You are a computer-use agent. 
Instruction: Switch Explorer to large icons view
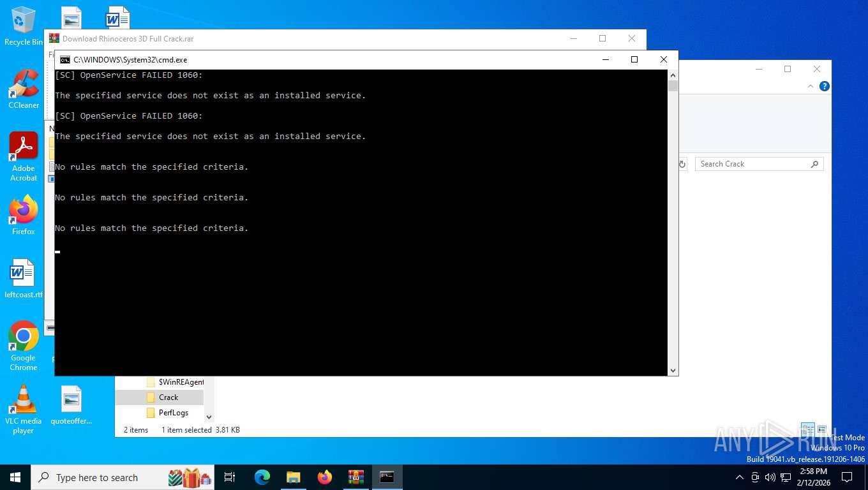822,430
